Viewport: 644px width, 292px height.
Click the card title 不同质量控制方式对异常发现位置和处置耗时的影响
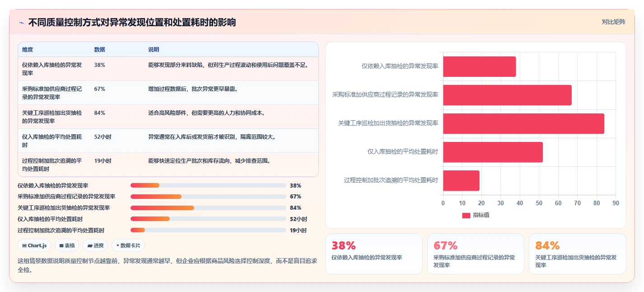pyautogui.click(x=132, y=23)
